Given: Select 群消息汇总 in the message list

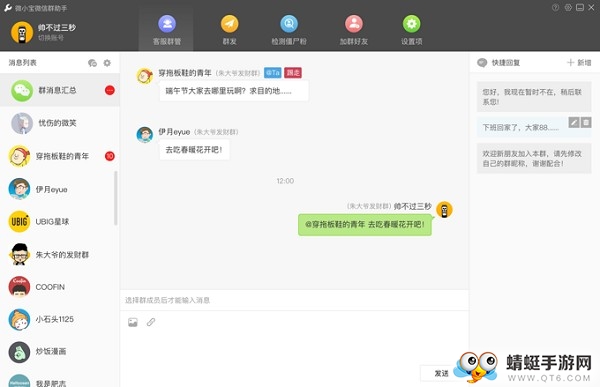Looking at the screenshot, I should pos(60,90).
